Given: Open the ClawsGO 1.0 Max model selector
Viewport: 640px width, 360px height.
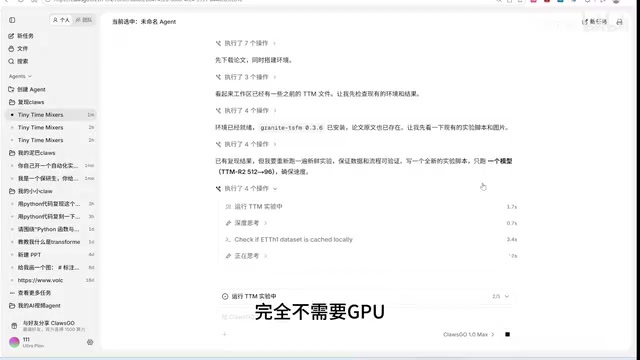Looking at the screenshot, I should (469, 334).
